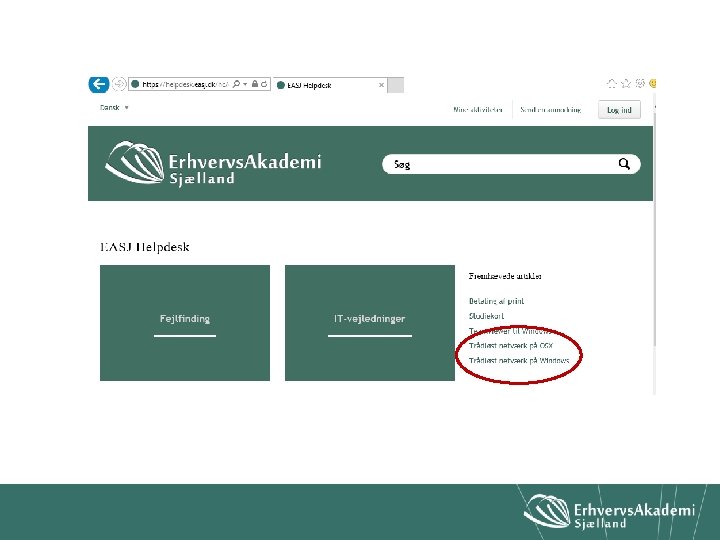The height and width of the screenshot is (540, 720).
Task: Click the ErhvervsAkademi Sjælland header logo
Action: (213, 163)
